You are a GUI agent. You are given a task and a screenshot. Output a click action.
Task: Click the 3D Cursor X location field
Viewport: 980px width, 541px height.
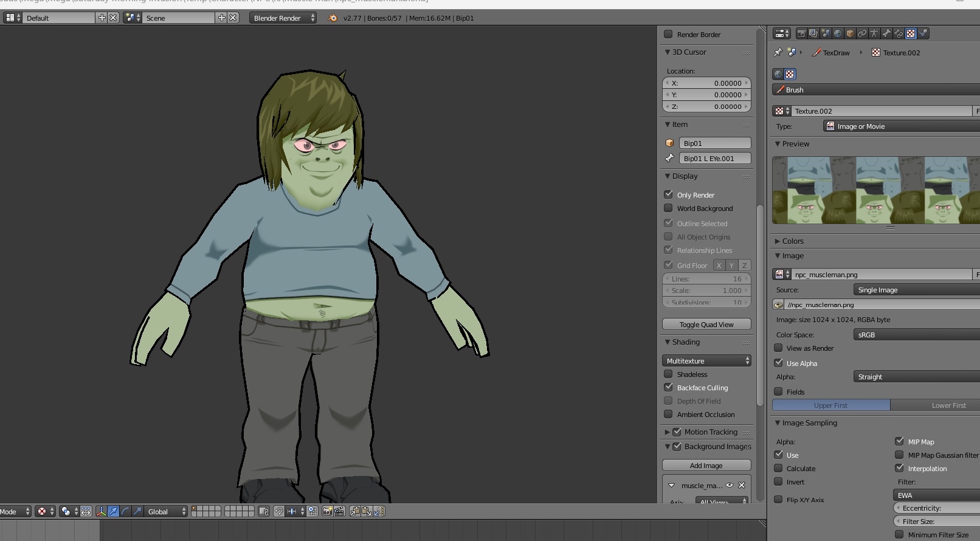pyautogui.click(x=706, y=83)
